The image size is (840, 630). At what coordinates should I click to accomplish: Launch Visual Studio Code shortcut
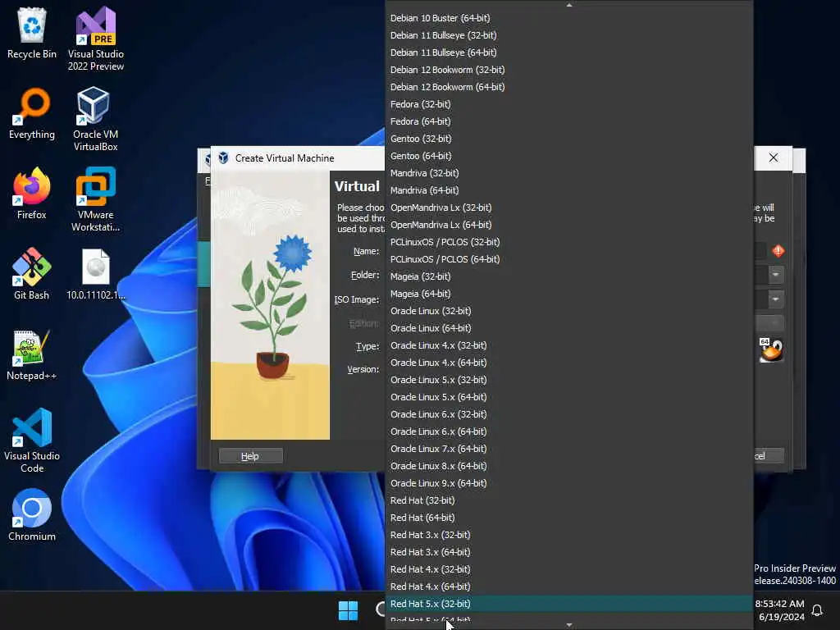32,441
